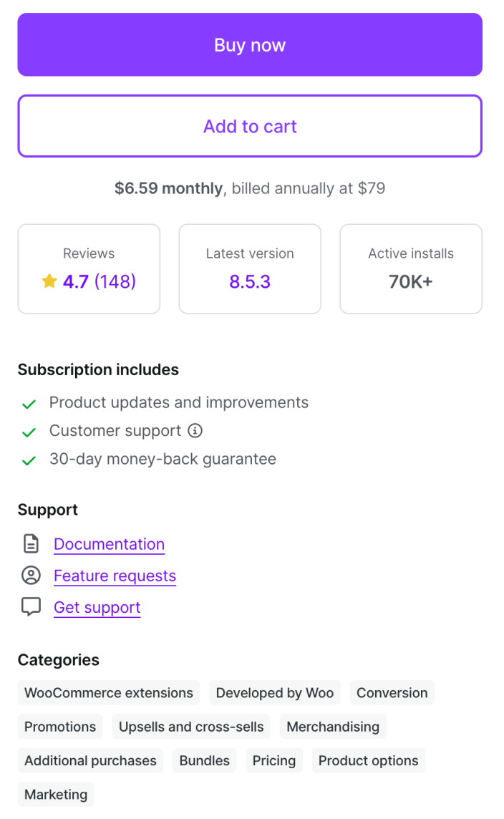Click the Feature requests person icon
The width and height of the screenshot is (504, 819).
coord(31,576)
